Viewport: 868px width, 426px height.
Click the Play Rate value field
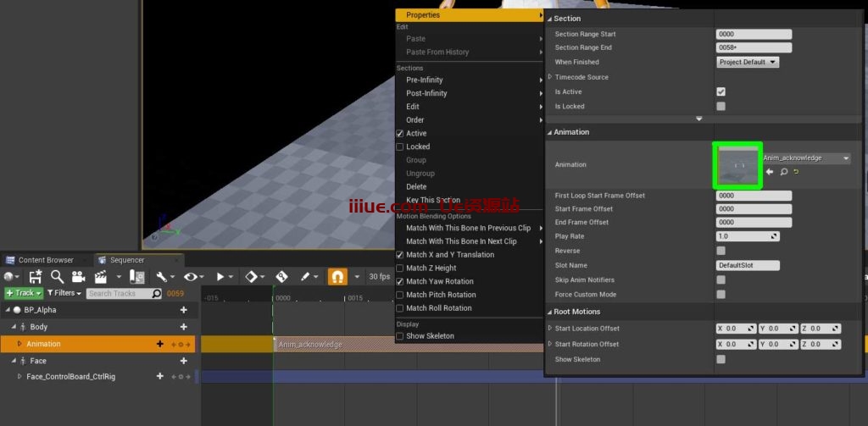[x=747, y=236]
